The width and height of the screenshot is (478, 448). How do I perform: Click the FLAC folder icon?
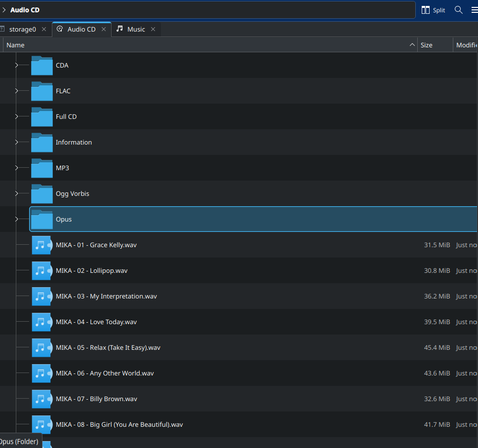(42, 91)
